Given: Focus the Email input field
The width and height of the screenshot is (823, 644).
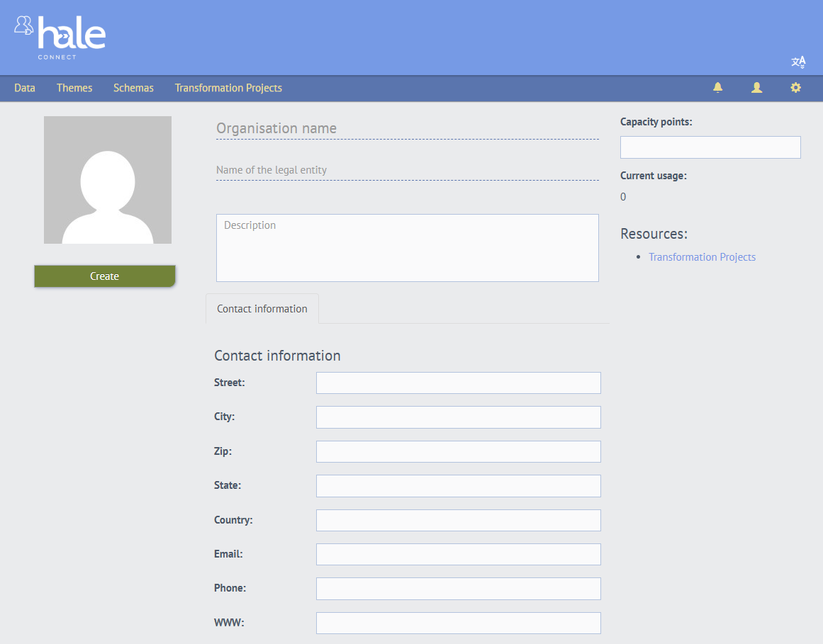Looking at the screenshot, I should (x=458, y=554).
